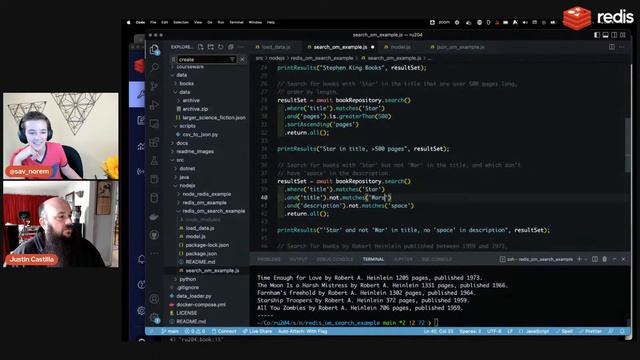
Task: Select the search_om_example.js editor tab
Action: 340,47
